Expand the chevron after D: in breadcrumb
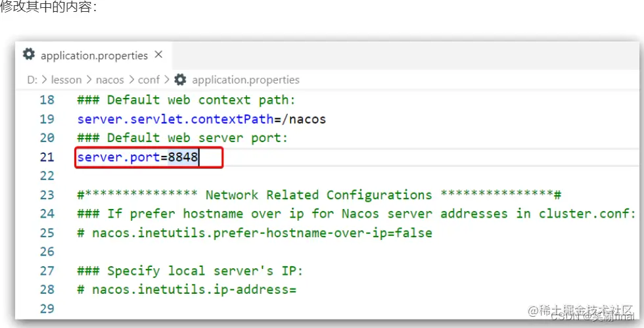644x328 pixels. pos(45,80)
